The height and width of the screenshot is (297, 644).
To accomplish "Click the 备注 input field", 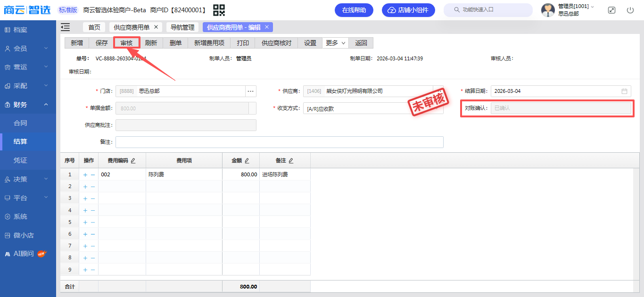I will tap(279, 142).
